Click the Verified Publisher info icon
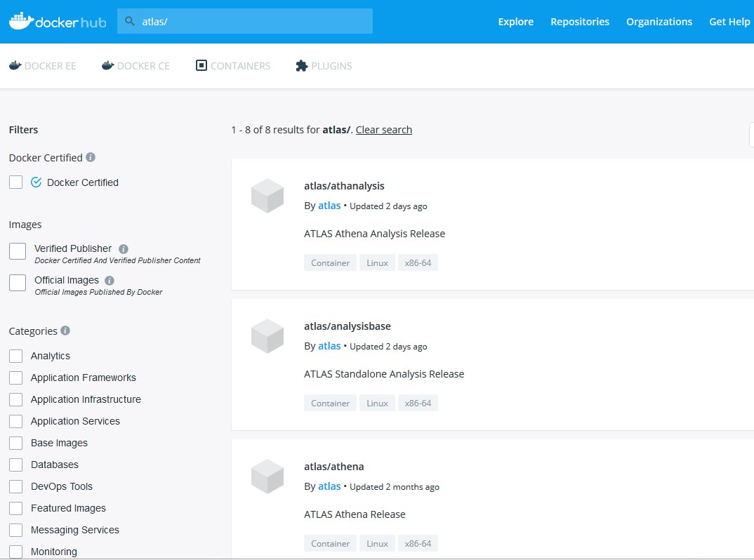The width and height of the screenshot is (754, 560). click(124, 248)
